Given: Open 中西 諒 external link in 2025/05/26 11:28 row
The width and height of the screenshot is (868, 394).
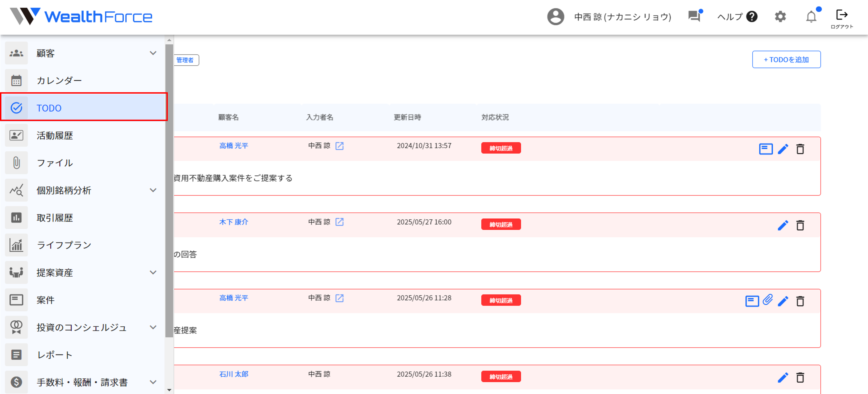Looking at the screenshot, I should [339, 298].
